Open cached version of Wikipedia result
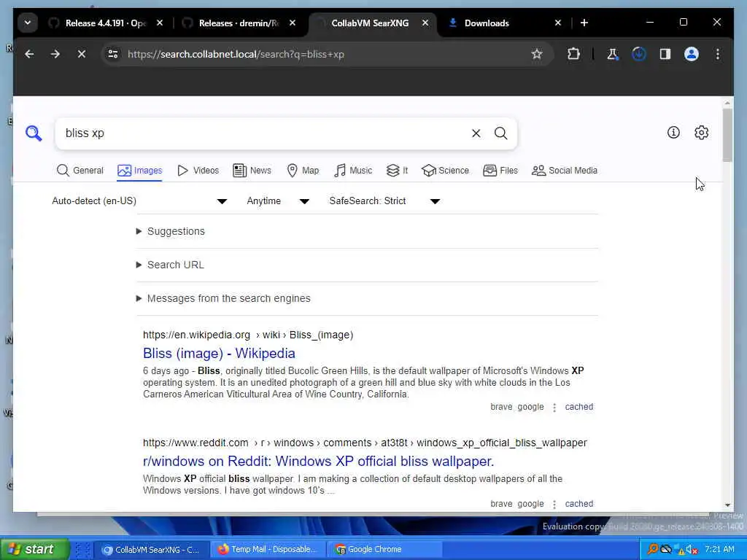Screen dimensions: 747x560 578,407
